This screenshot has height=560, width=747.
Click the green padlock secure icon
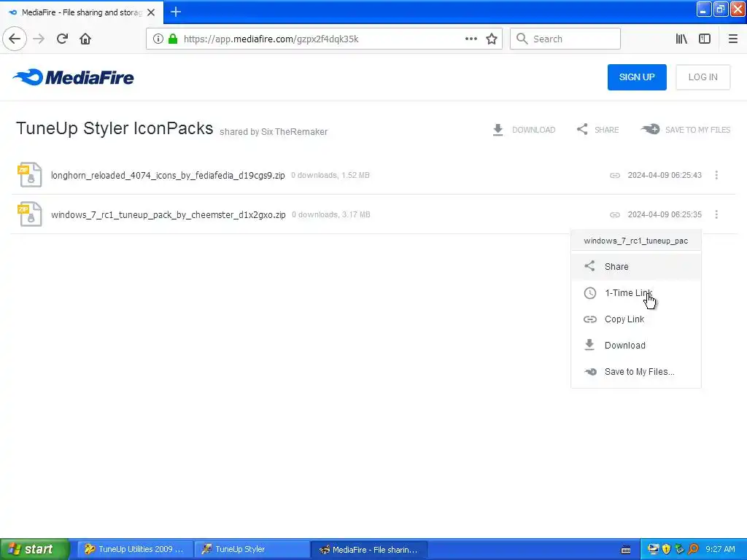coord(173,39)
